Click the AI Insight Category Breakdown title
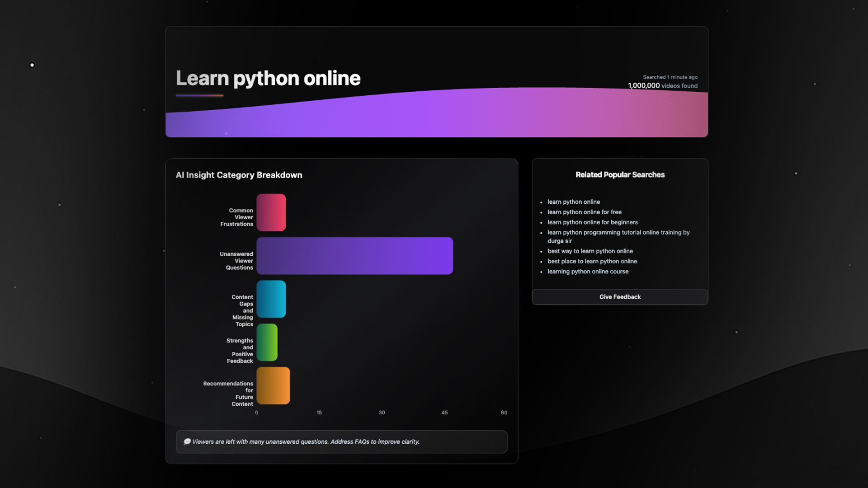This screenshot has width=868, height=488. tap(239, 175)
